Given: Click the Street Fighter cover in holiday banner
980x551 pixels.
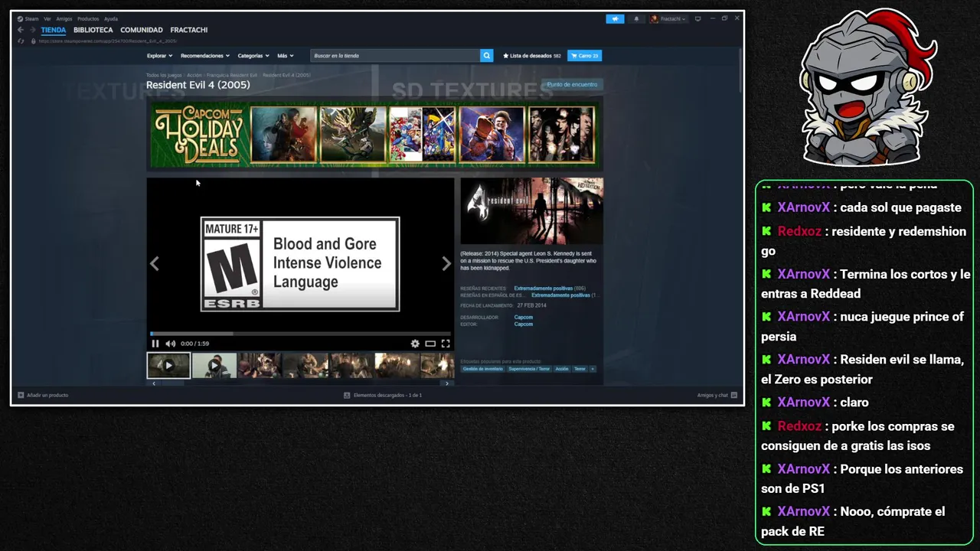Looking at the screenshot, I should [492, 134].
